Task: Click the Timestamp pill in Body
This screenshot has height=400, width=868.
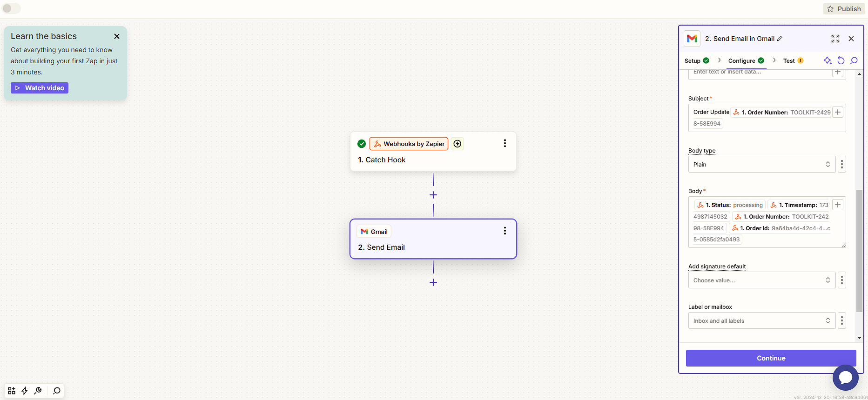Action: [x=799, y=205]
